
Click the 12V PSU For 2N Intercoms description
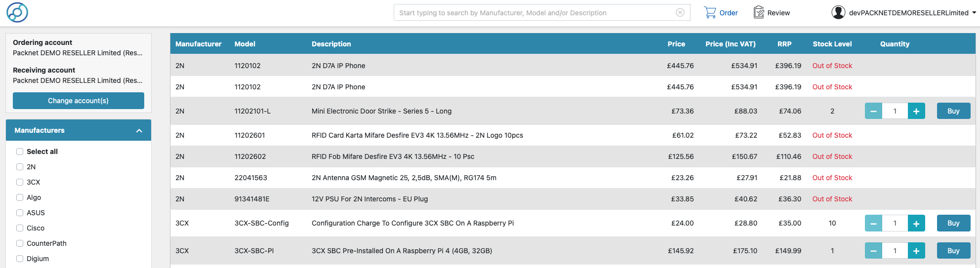tap(369, 199)
